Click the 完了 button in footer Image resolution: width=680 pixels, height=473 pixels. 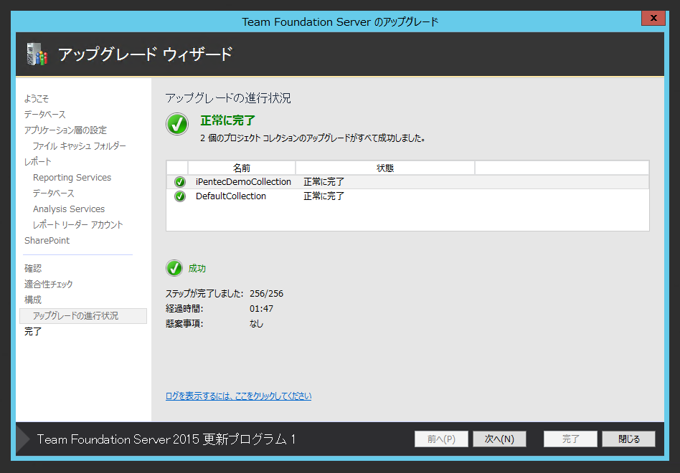(x=570, y=439)
